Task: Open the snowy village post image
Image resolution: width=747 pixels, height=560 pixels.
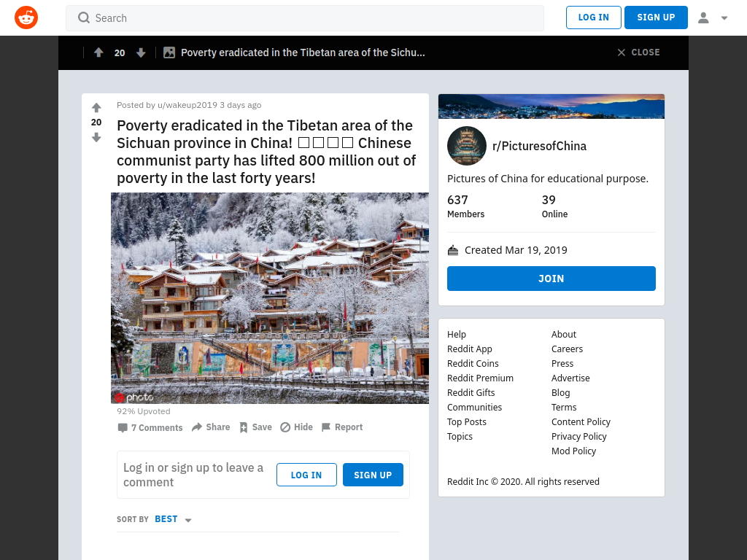Action: coord(269,297)
